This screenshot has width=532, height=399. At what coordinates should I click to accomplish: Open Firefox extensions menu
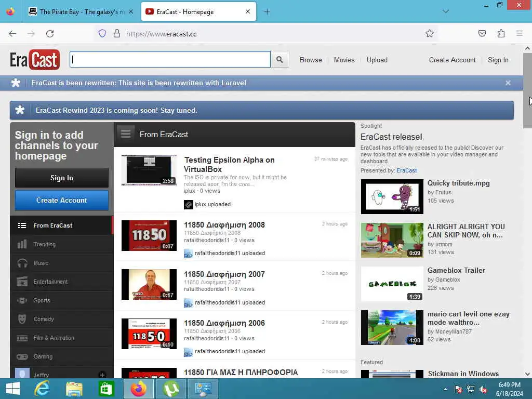coord(501,34)
